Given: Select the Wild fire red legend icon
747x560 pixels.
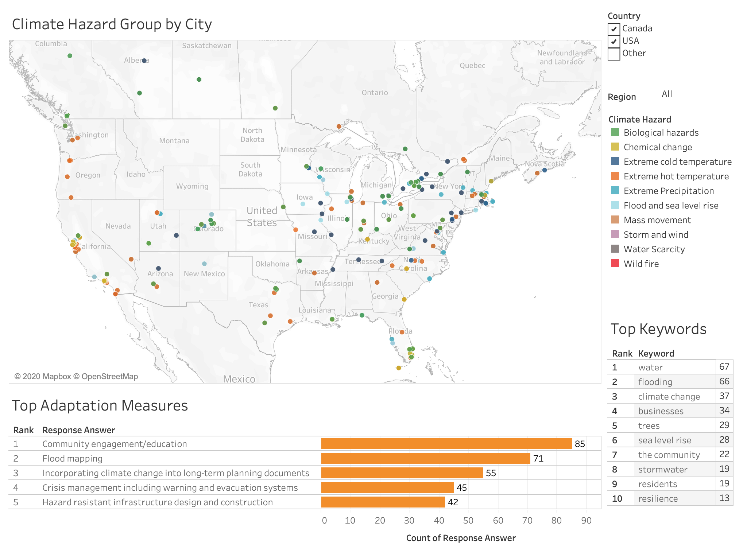Looking at the screenshot, I should click(x=615, y=264).
